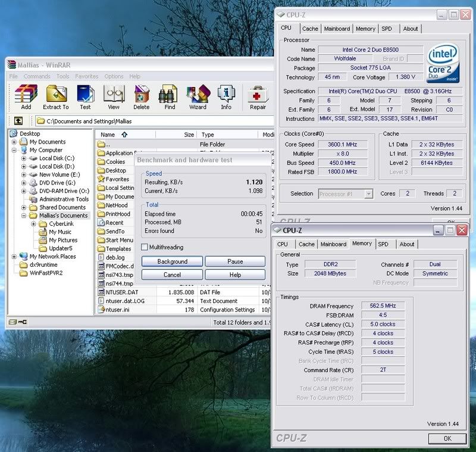Switch to Mainboard tab in top CPU-Z window

tap(337, 29)
